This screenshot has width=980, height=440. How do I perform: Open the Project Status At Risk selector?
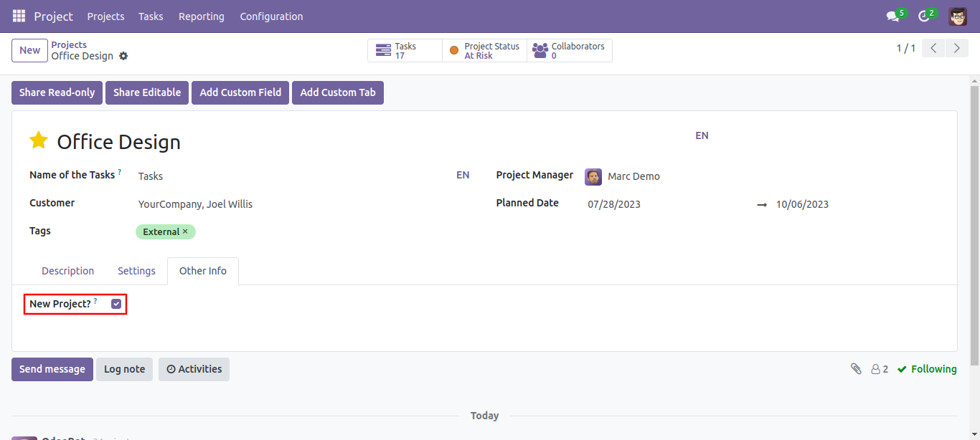tap(484, 51)
